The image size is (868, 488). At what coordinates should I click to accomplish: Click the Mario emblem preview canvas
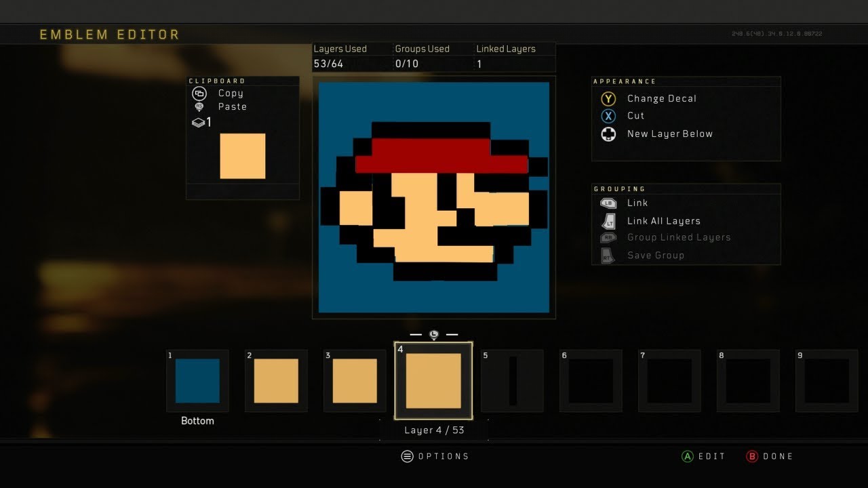point(434,197)
